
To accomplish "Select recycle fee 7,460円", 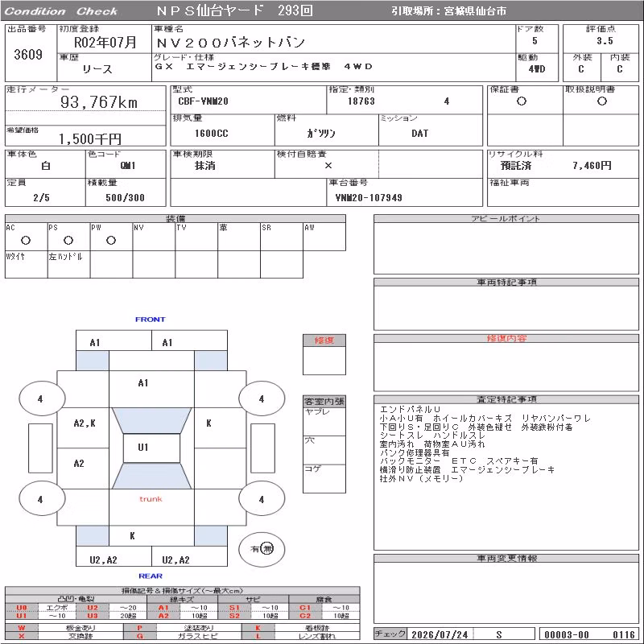I will (x=592, y=166).
